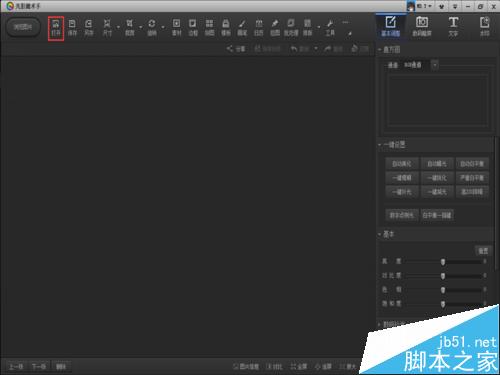Screen dimensions: 500x375
Task: Save the image with the 保存 icon
Action: point(72,28)
